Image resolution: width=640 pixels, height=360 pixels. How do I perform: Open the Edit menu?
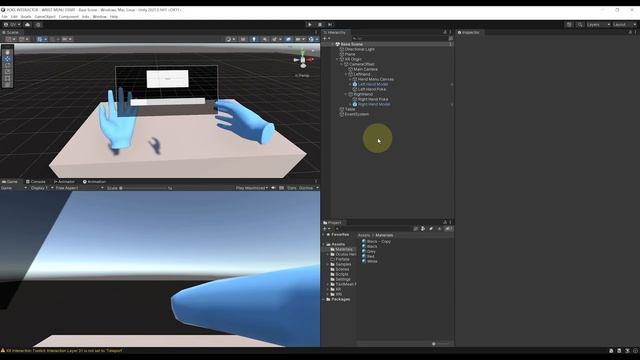click(14, 17)
